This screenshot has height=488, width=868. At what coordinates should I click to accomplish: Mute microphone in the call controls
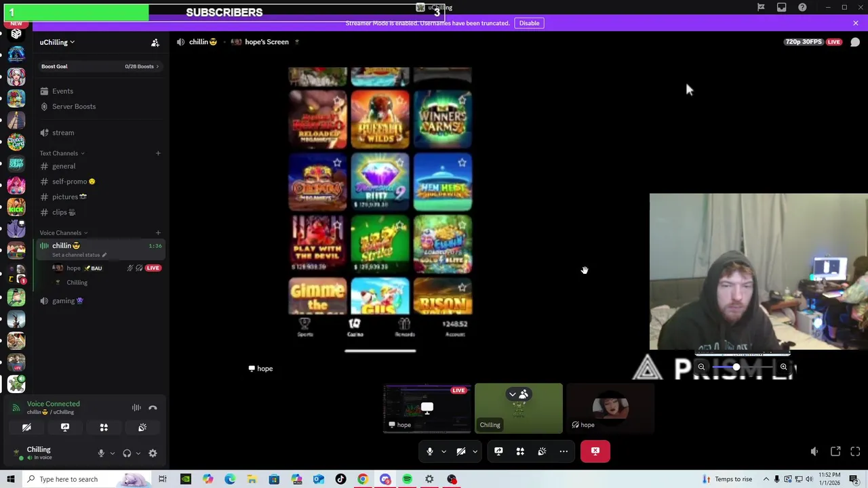point(429,451)
